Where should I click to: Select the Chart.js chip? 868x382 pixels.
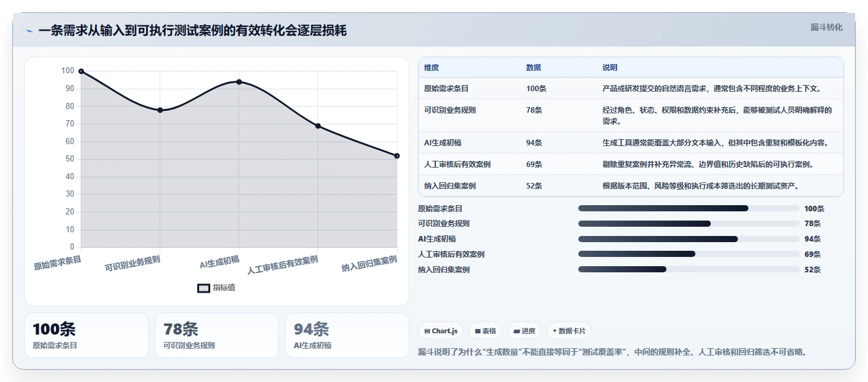coord(441,331)
